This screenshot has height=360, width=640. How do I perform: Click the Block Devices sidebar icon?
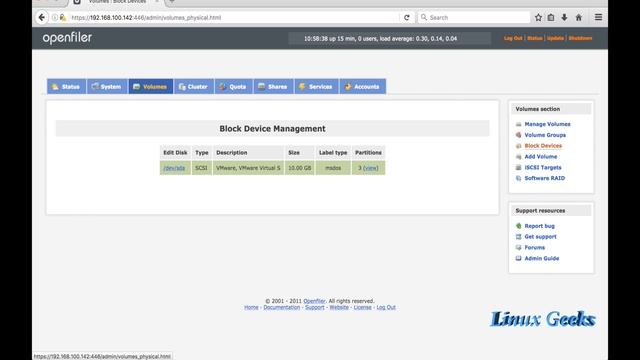[x=518, y=146]
